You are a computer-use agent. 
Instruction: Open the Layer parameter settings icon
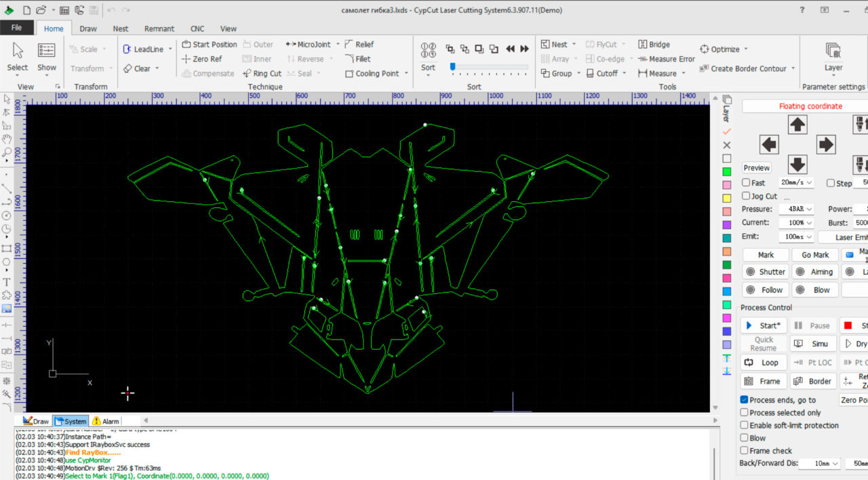pos(833,51)
